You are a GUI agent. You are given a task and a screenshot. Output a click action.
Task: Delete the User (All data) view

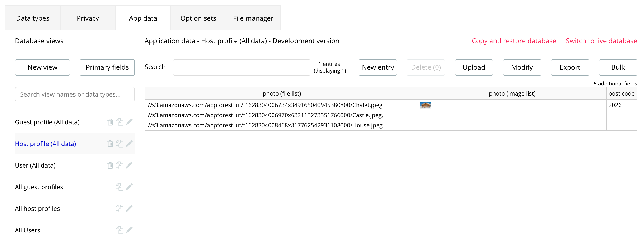tap(110, 165)
